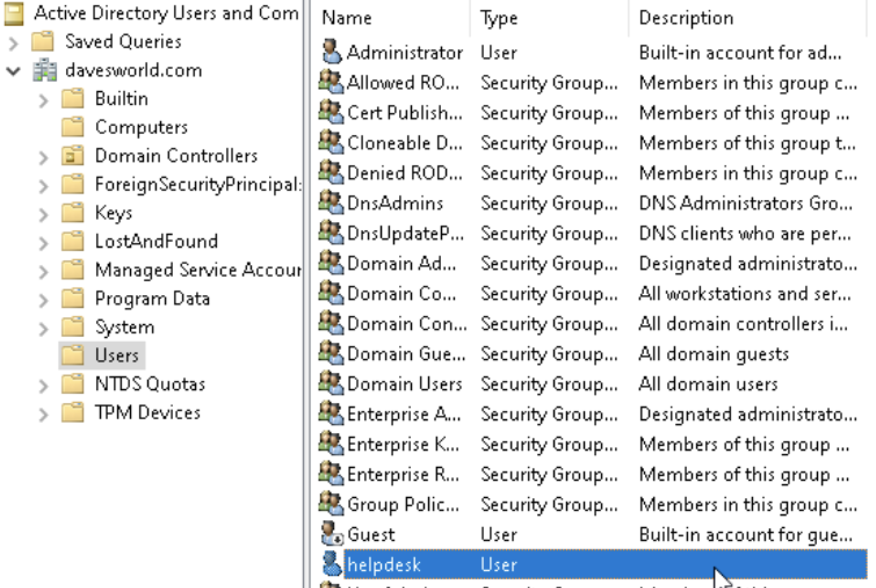Sort list by Type column header
This screenshot has width=876, height=588.
pyautogui.click(x=498, y=18)
